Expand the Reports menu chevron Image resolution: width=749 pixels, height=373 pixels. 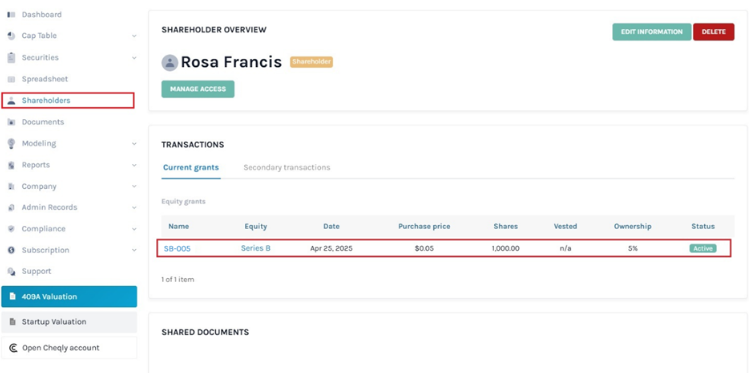(x=134, y=165)
